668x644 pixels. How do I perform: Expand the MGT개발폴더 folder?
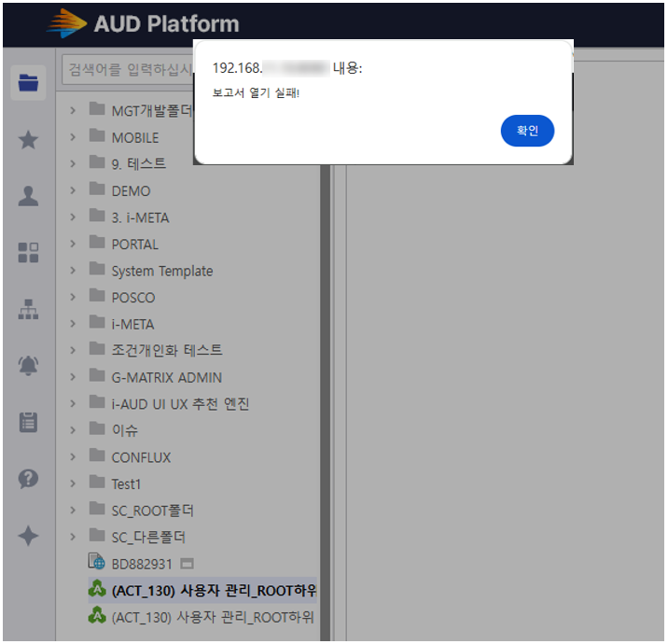click(73, 111)
